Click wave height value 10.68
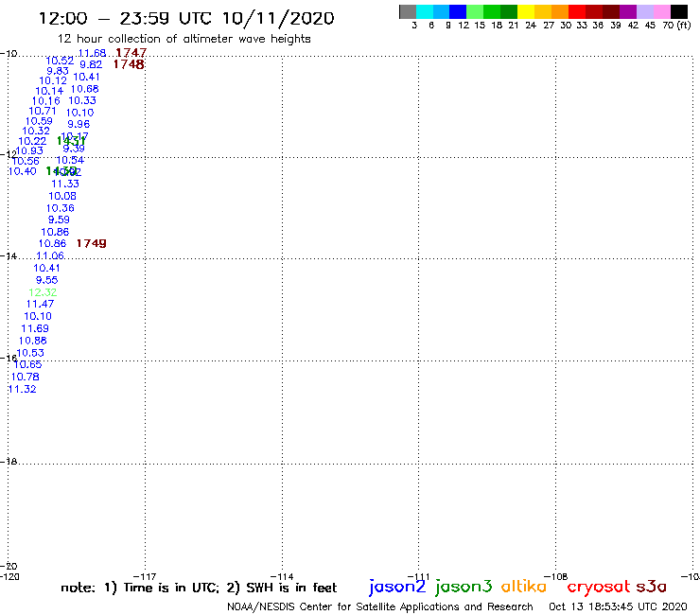Viewport: 700px width, 615px height. [85, 89]
